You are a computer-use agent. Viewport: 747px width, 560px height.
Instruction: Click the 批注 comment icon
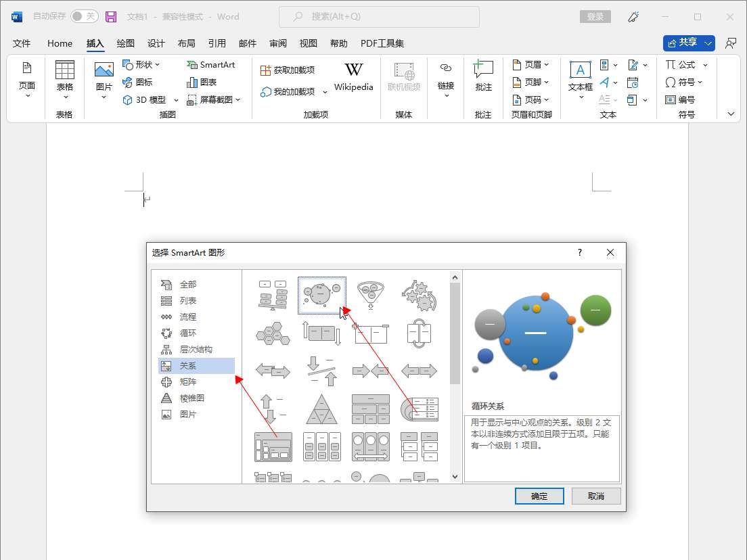tap(483, 69)
